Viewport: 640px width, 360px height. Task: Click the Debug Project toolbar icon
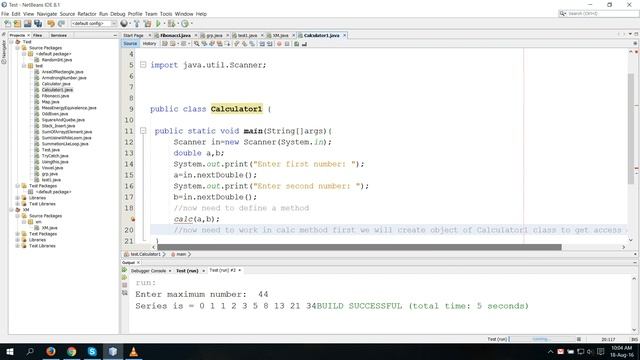pos(171,24)
